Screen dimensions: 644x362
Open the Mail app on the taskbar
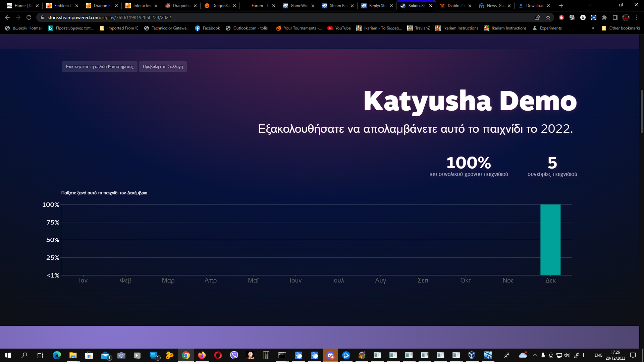(x=105, y=355)
